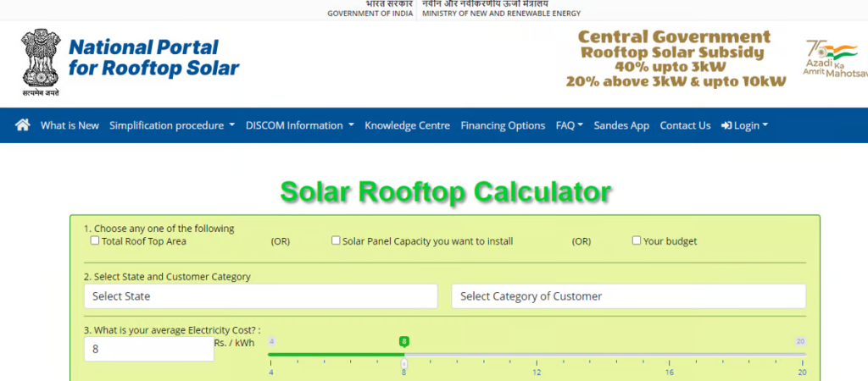The image size is (868, 381).
Task: Click the National Portal for Rooftop Solar title
Action: (154, 58)
